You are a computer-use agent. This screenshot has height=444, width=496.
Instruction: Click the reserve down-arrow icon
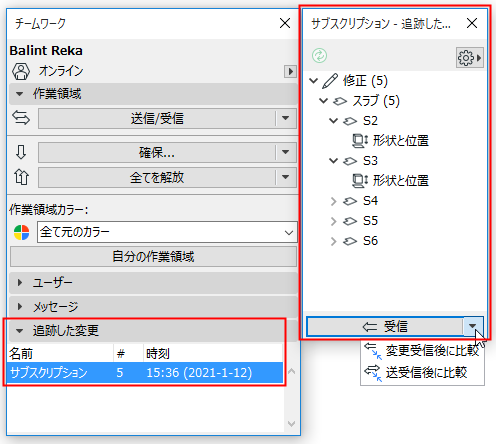[x=21, y=152]
